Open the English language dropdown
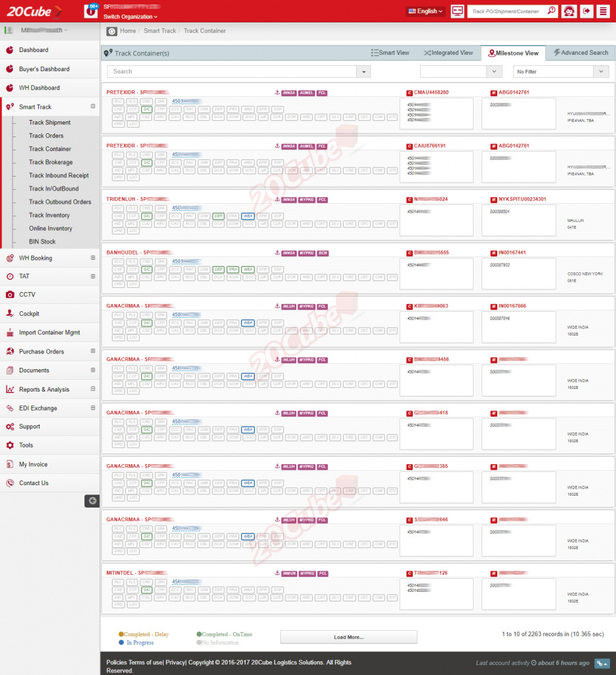The width and height of the screenshot is (616, 675). tap(424, 11)
